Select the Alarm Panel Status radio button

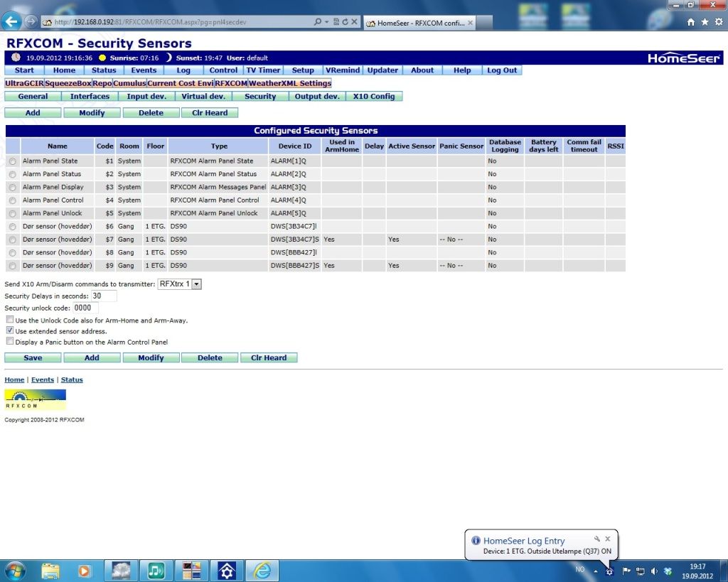tap(13, 175)
